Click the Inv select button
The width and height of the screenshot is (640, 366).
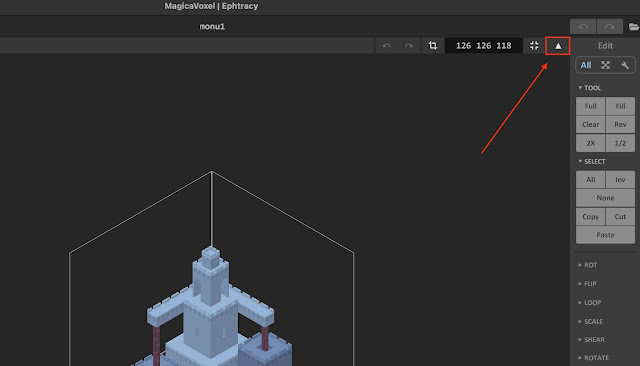620,180
